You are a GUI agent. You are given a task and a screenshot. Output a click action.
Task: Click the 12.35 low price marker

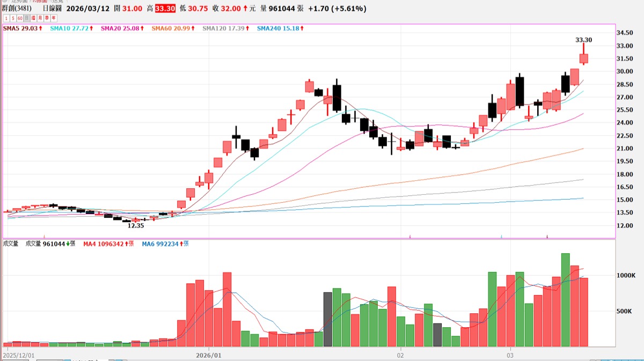click(x=135, y=226)
